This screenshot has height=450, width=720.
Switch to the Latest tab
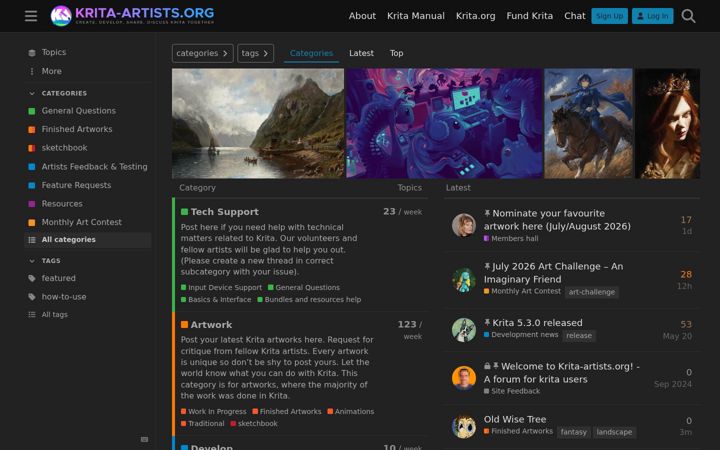click(x=361, y=53)
